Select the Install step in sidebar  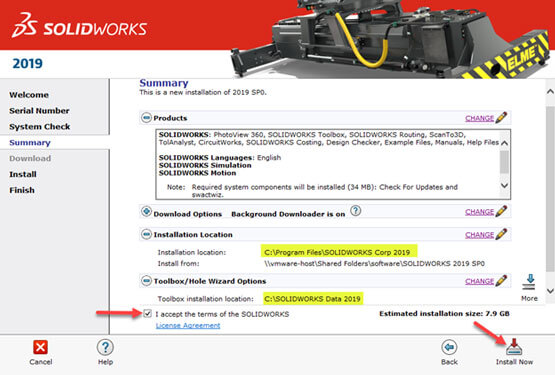23,174
